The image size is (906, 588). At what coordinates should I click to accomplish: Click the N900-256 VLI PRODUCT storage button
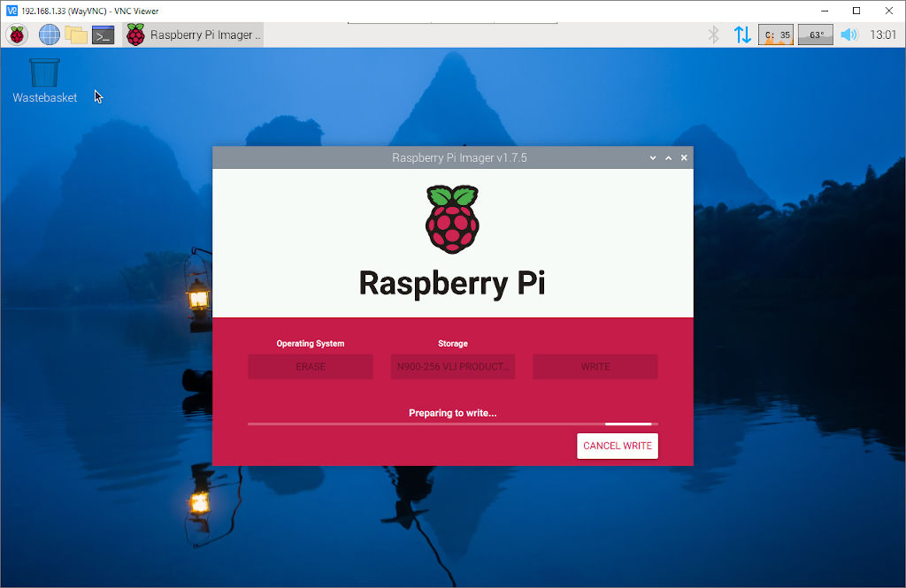click(x=452, y=367)
